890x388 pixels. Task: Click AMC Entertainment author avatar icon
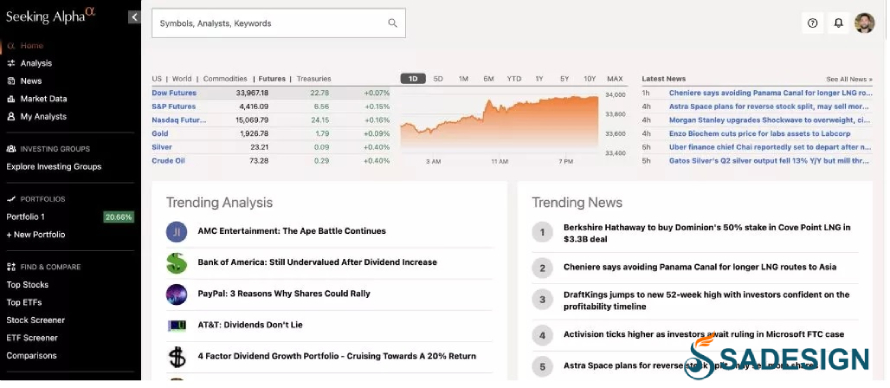(x=177, y=231)
